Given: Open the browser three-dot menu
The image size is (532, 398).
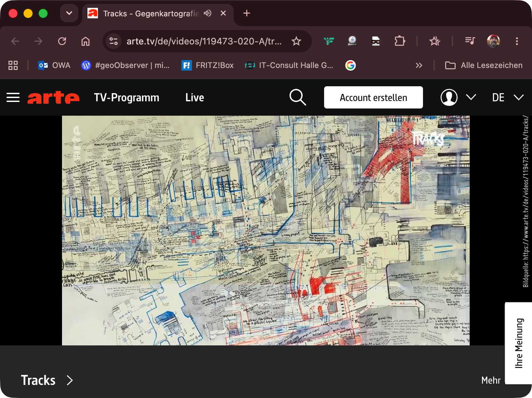Looking at the screenshot, I should click(x=517, y=41).
